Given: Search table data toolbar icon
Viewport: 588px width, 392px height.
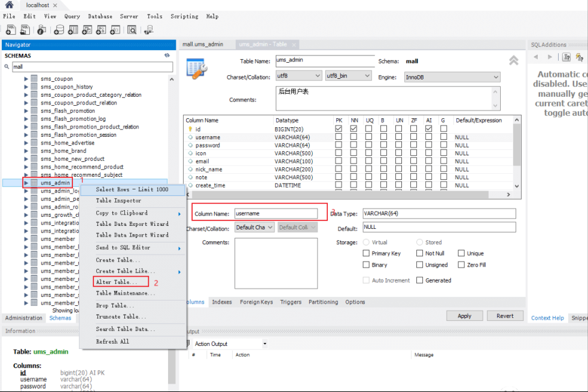Looking at the screenshot, I should pos(132,30).
